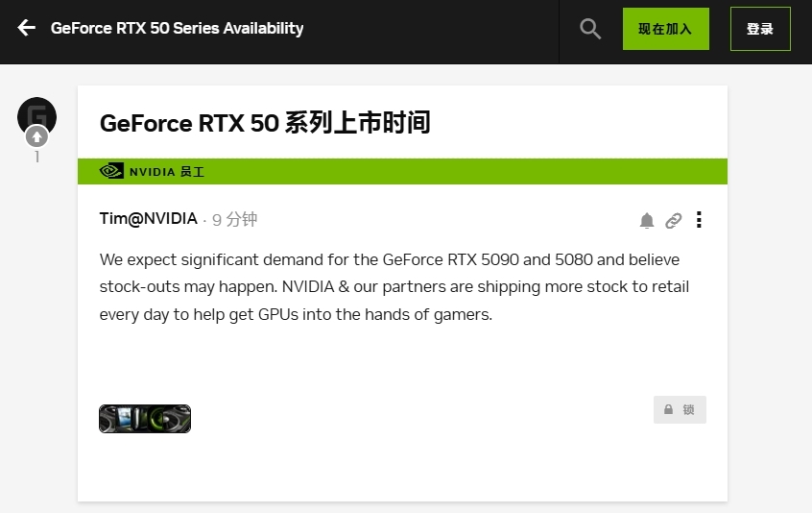Click the NVIDIA 员工 staff label

coord(167,172)
